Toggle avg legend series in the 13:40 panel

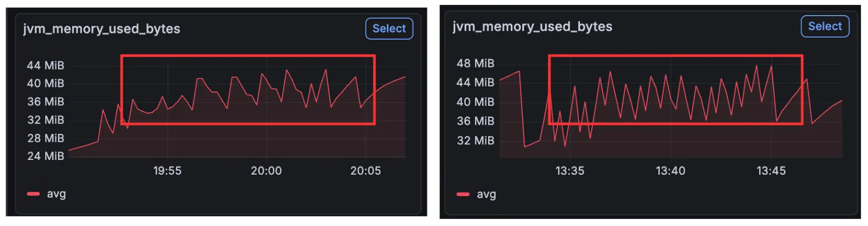point(486,195)
